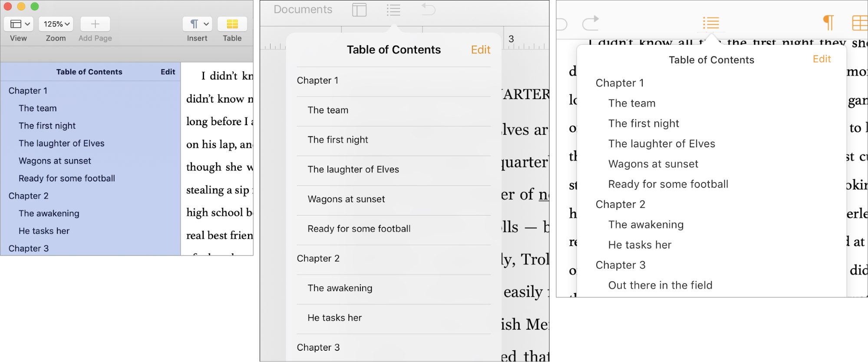868x362 pixels.
Task: Open the 125% Zoom dropdown
Action: coord(56,24)
